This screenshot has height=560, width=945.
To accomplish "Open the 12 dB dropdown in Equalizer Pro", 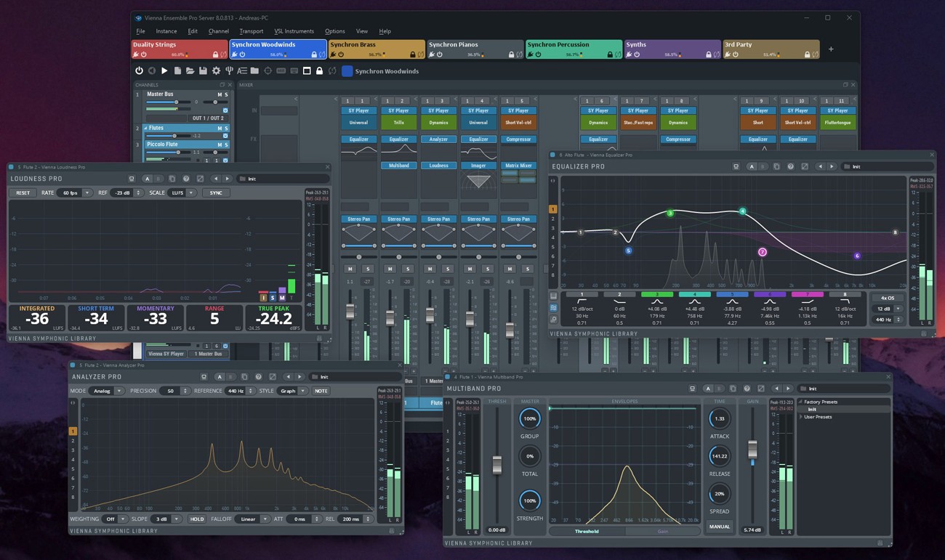I will click(x=887, y=309).
